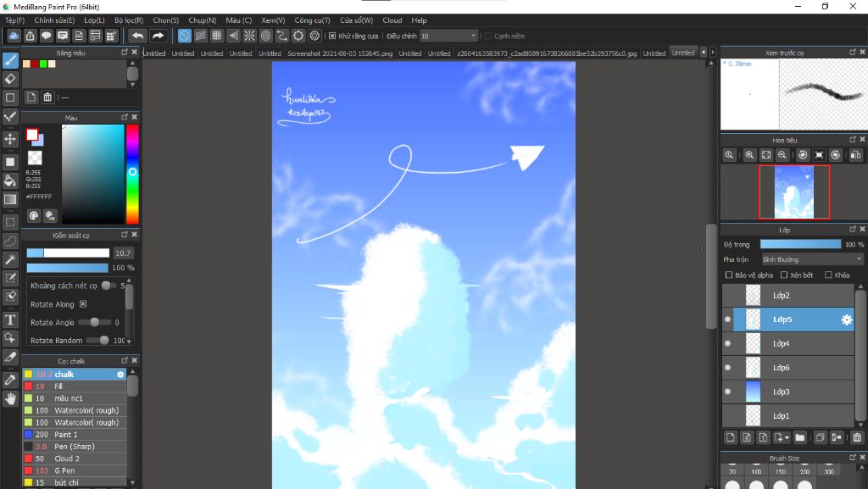This screenshot has width=868, height=489.
Task: Select the Pen (Sharp) brush
Action: click(x=75, y=447)
